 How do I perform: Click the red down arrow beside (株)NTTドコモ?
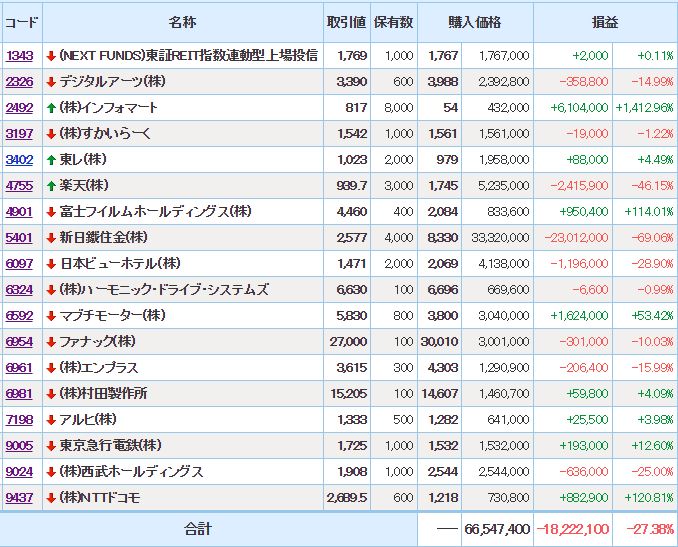coord(51,498)
